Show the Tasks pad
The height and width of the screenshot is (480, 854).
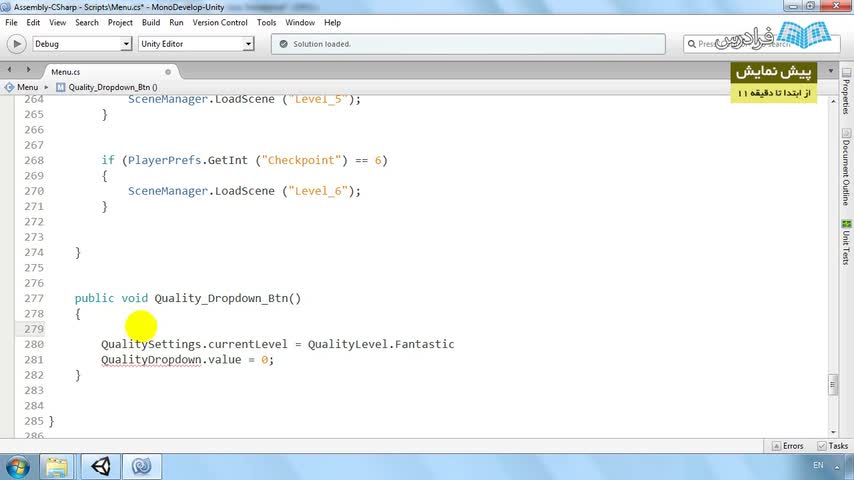tap(833, 446)
